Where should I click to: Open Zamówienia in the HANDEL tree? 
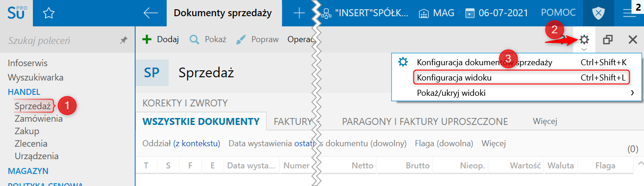tap(38, 119)
